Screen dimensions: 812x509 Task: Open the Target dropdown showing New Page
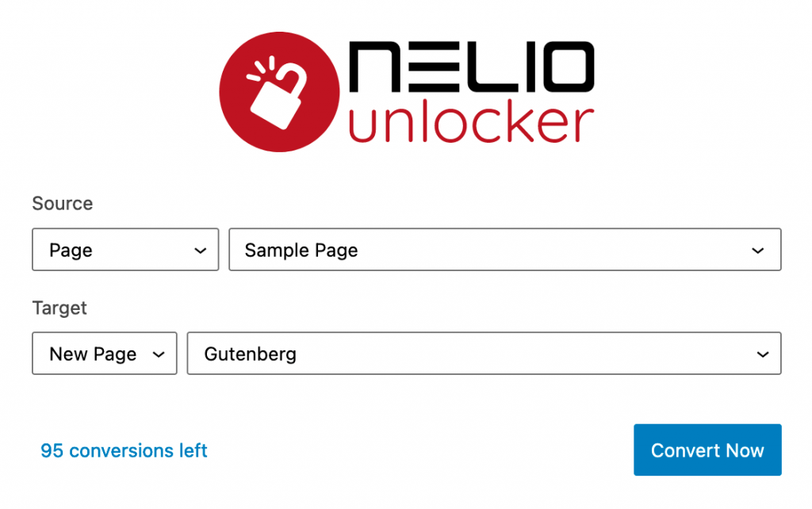(104, 354)
